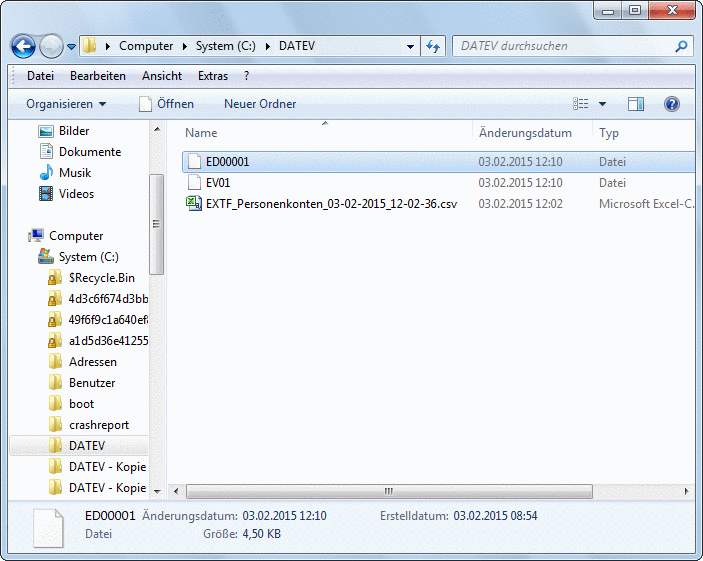703x561 pixels.
Task: Open the boot folder icon
Action: tap(55, 404)
